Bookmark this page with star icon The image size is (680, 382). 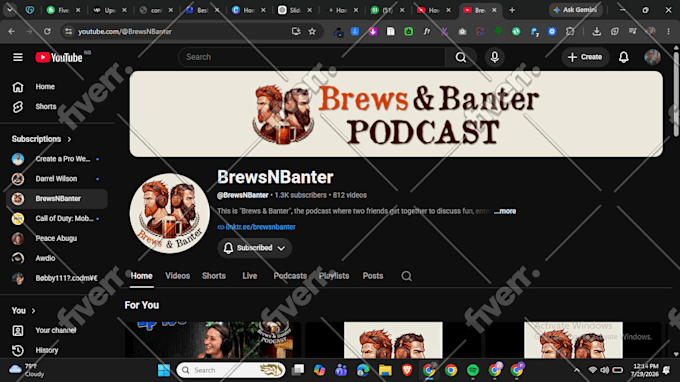coord(312,31)
